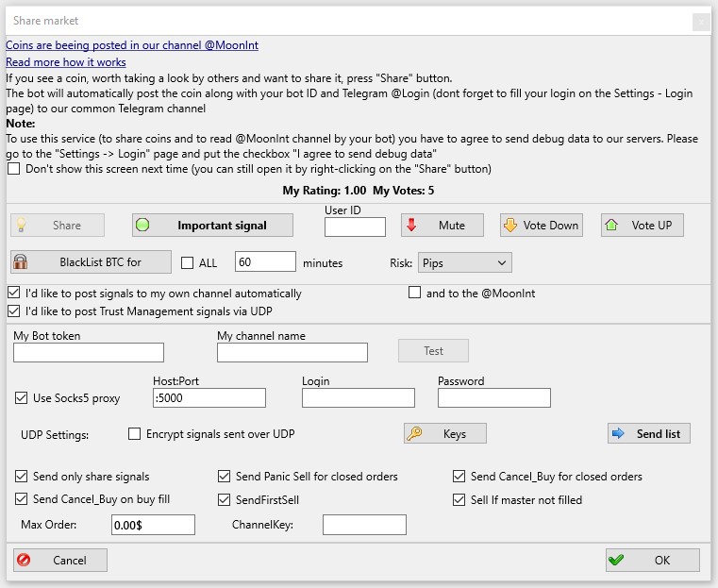Viewport: 718px width, 588px height.
Task: Open Keys with the key icon
Action: 444,434
